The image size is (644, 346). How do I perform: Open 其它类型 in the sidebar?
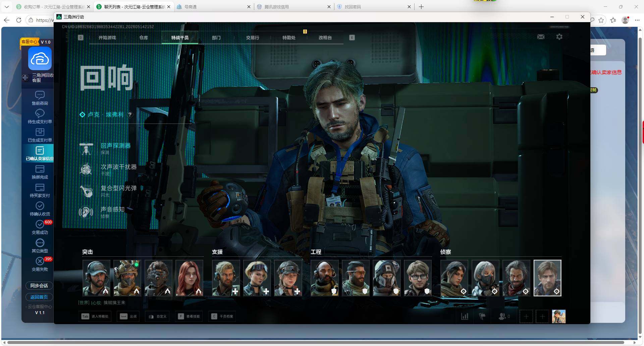point(40,246)
